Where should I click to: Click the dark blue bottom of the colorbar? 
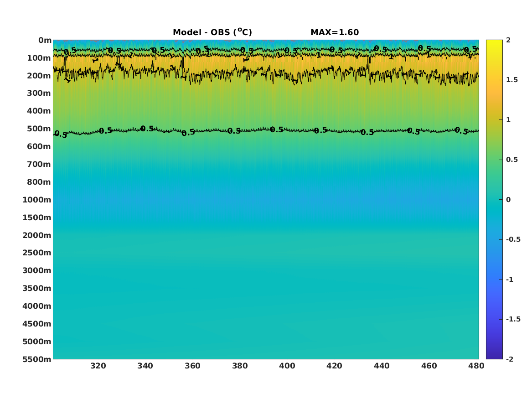click(x=494, y=355)
